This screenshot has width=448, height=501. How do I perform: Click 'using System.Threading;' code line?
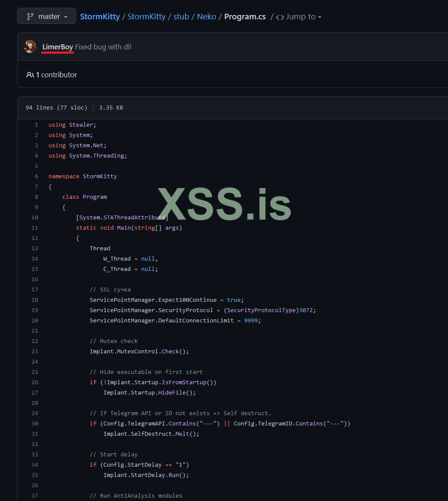pos(88,156)
